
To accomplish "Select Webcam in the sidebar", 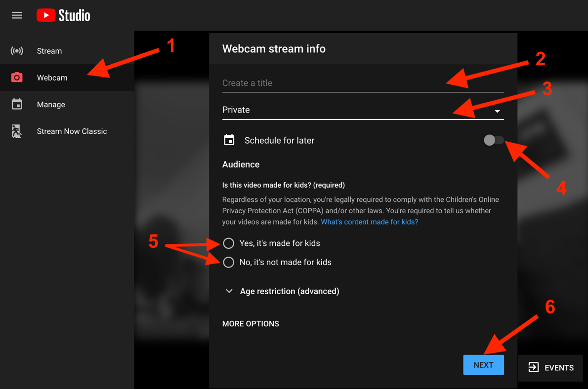I will [67, 78].
